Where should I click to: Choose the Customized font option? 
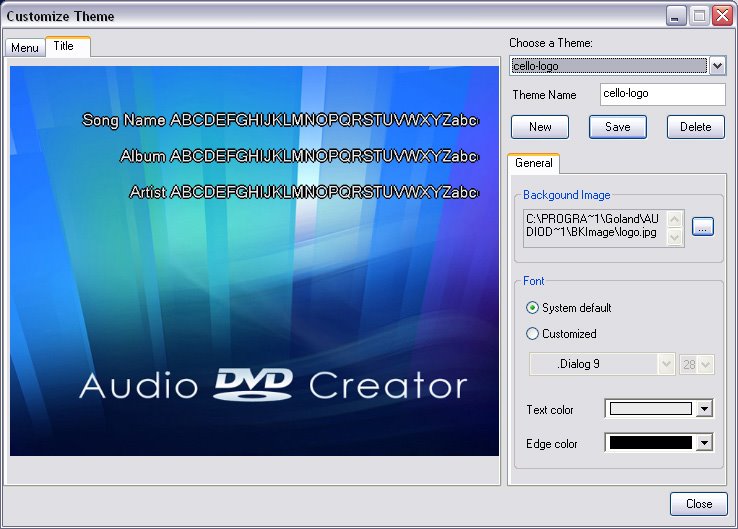click(x=561, y=334)
